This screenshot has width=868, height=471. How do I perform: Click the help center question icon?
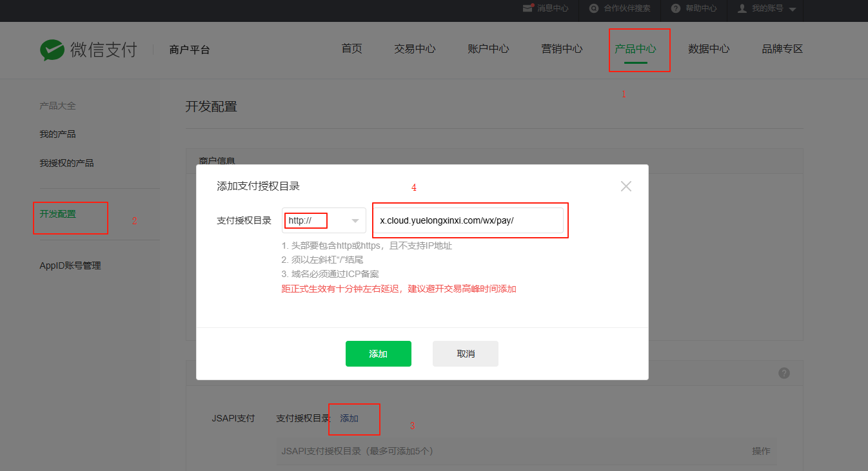676,8
